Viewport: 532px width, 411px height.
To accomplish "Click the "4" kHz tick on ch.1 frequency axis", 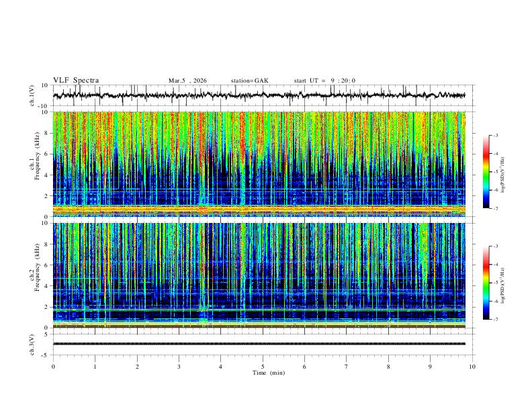I will (x=46, y=175).
